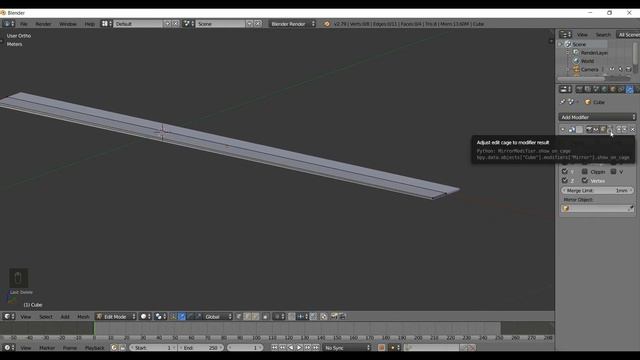Toggle the V texture checkbox
The width and height of the screenshot is (640, 360).
click(613, 171)
